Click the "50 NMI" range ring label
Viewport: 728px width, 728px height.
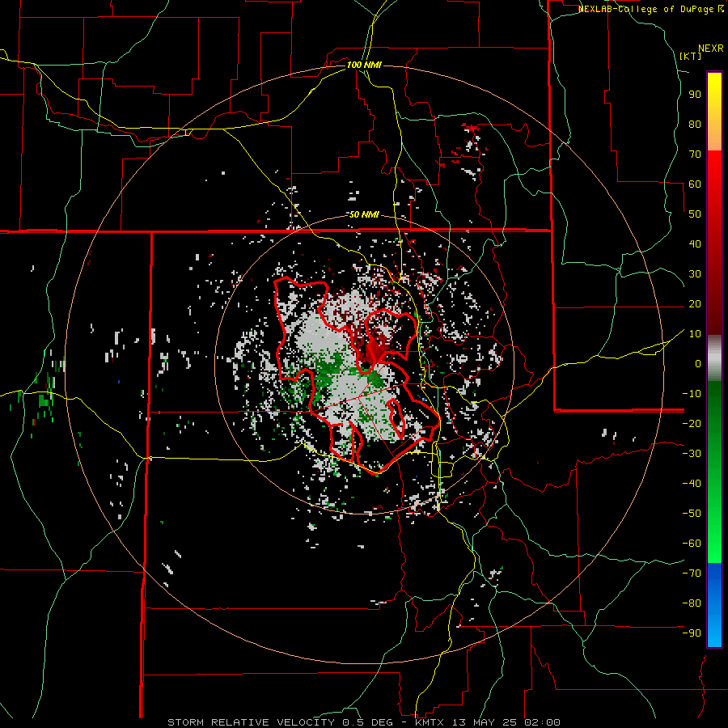[364, 214]
